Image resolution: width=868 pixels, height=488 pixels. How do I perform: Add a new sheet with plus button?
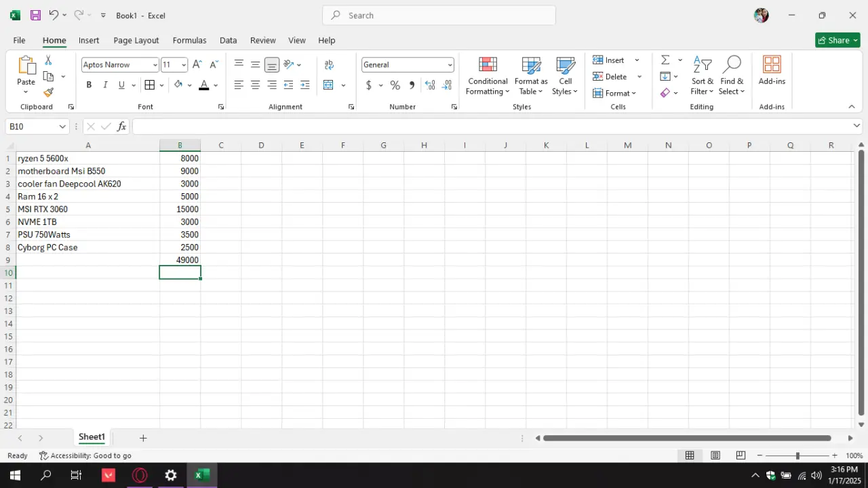coord(143,438)
